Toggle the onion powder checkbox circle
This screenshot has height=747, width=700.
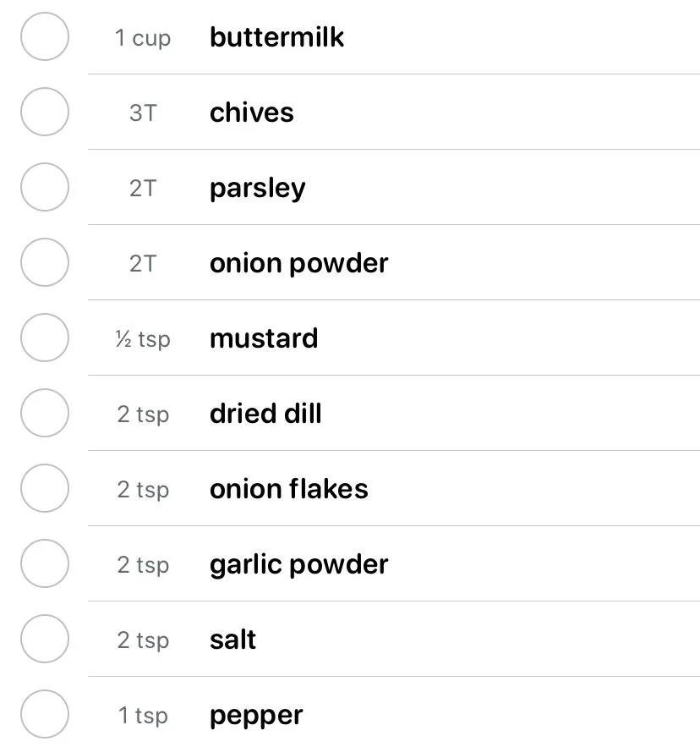click(45, 262)
